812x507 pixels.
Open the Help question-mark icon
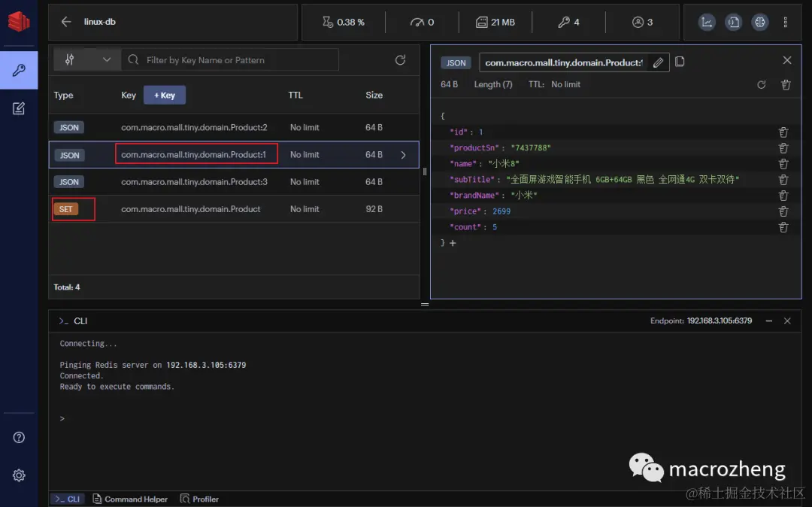19,438
